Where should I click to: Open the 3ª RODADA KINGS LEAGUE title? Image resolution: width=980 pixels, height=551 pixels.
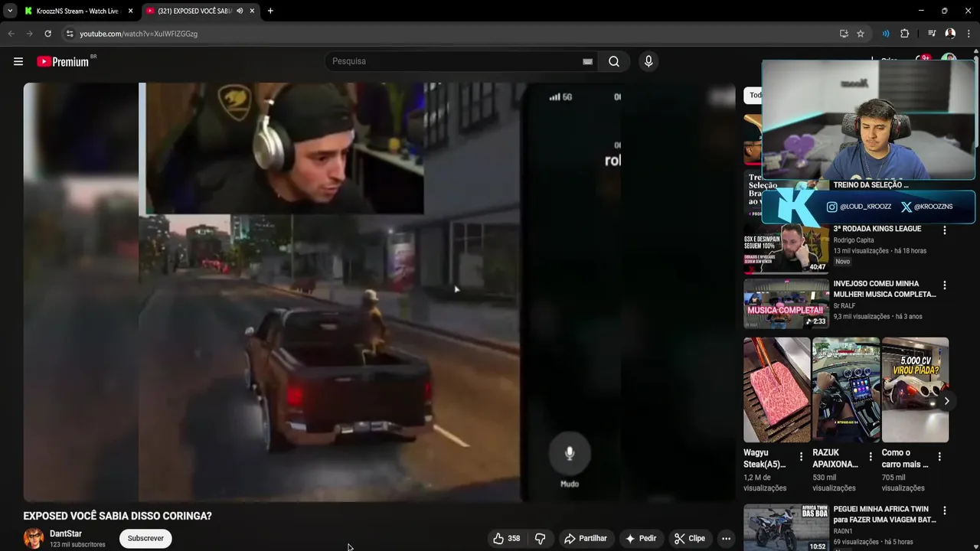(x=877, y=229)
